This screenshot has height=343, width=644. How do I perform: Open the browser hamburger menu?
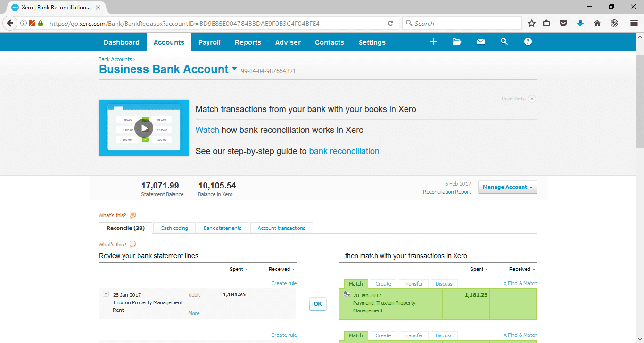634,23
